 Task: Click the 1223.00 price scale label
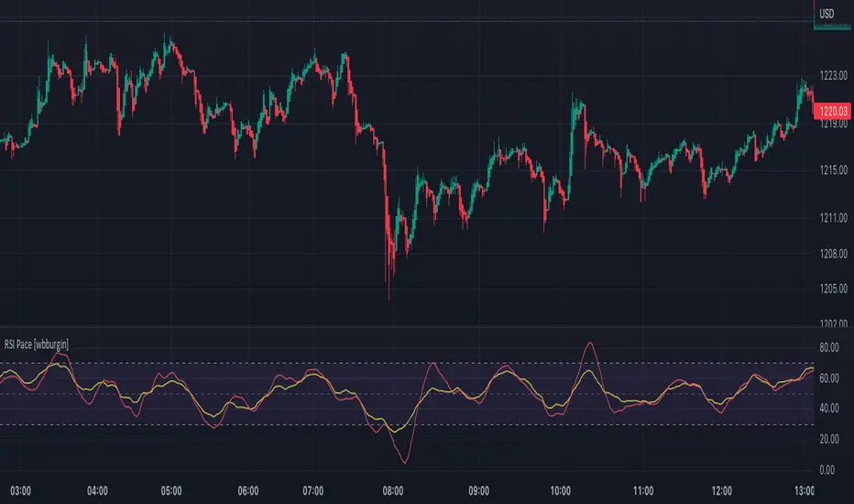click(x=833, y=76)
